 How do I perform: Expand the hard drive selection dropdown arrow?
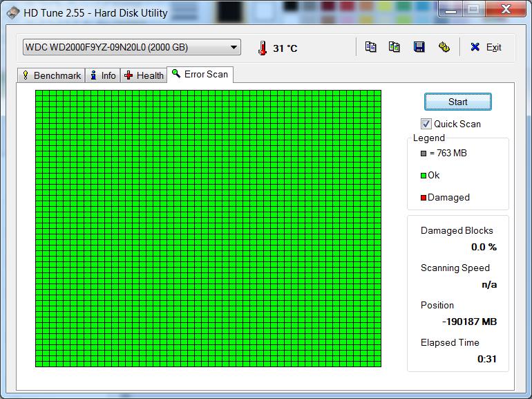tap(234, 47)
